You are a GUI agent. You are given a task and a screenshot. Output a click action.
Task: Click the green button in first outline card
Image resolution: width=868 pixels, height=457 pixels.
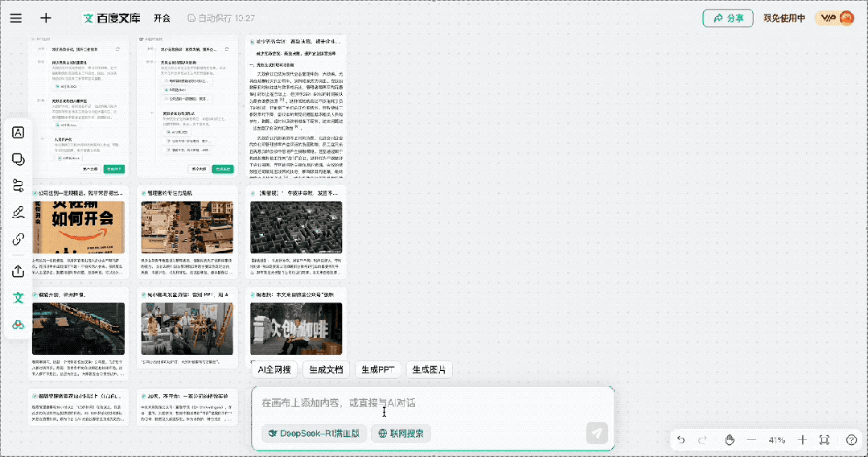[x=114, y=169]
